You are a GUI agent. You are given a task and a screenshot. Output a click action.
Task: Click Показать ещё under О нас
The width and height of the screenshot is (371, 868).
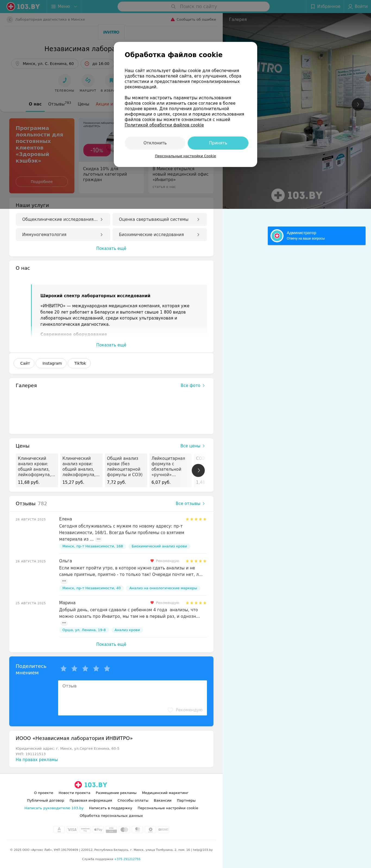click(111, 345)
